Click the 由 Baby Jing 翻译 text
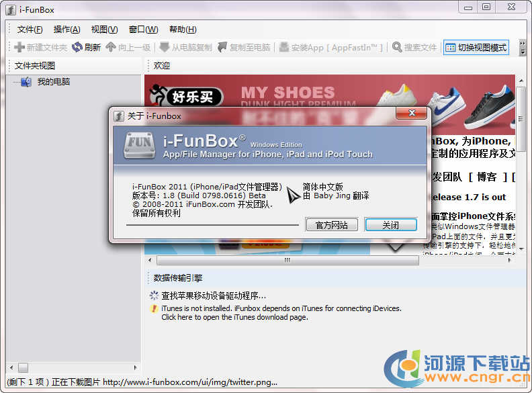Screen dimensions: 532x393 coord(336,195)
